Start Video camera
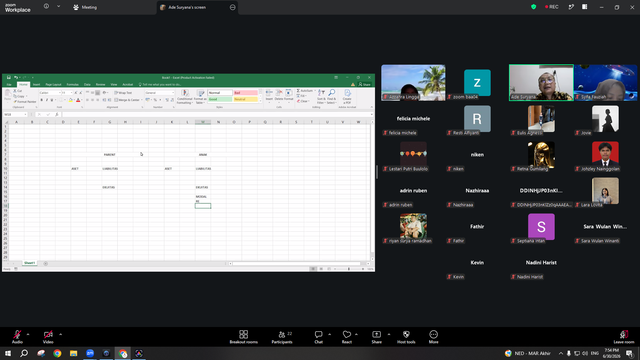Image resolution: width=640 pixels, height=360 pixels. click(x=48, y=337)
